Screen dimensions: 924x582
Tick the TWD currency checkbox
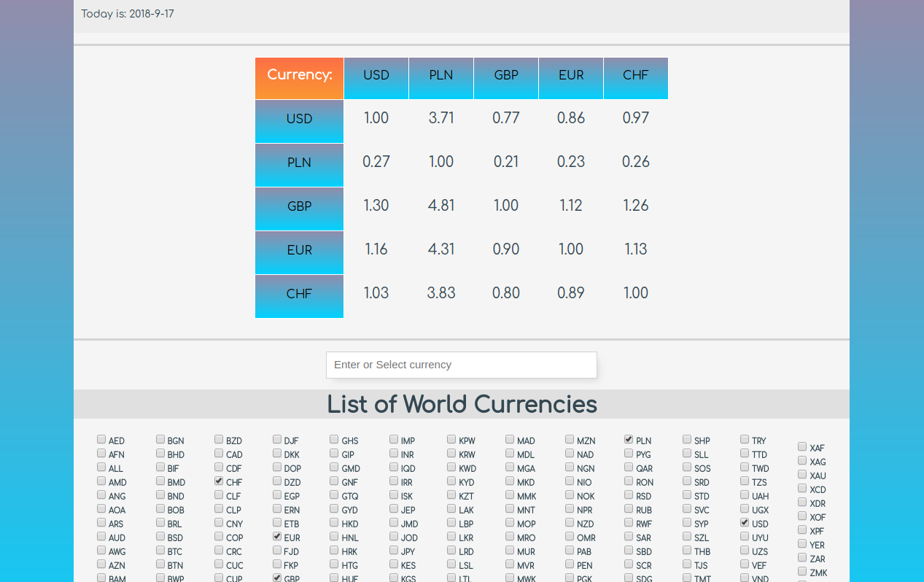tap(745, 467)
